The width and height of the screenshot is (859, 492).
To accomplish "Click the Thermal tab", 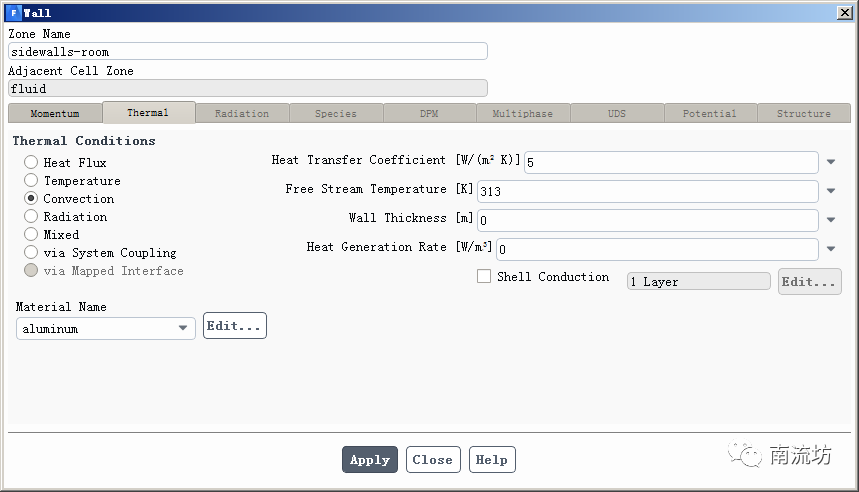I will (148, 113).
